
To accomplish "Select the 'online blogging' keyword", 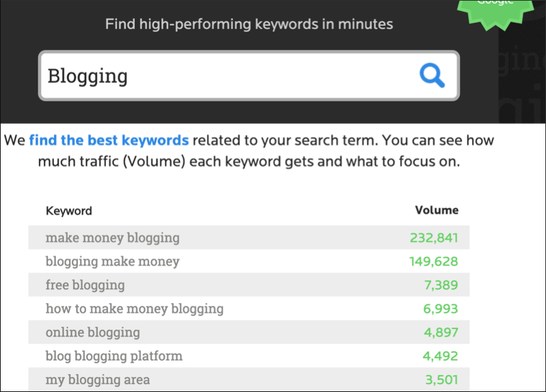I will click(x=92, y=332).
